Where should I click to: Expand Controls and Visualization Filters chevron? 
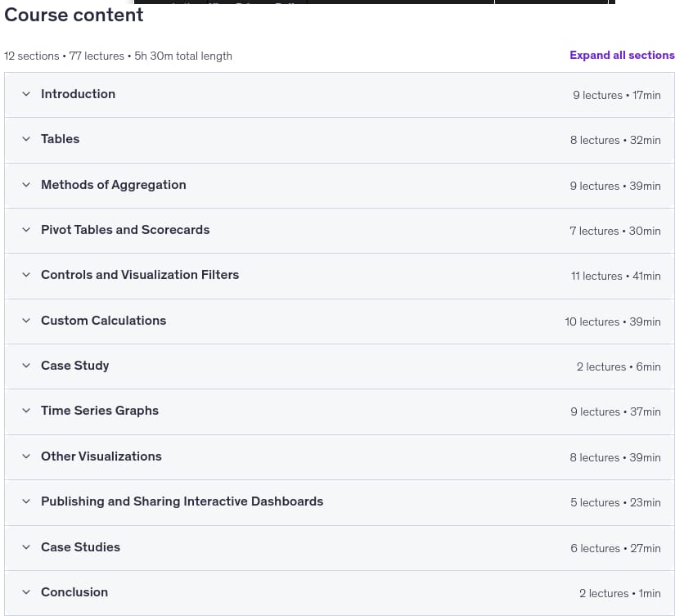(26, 275)
